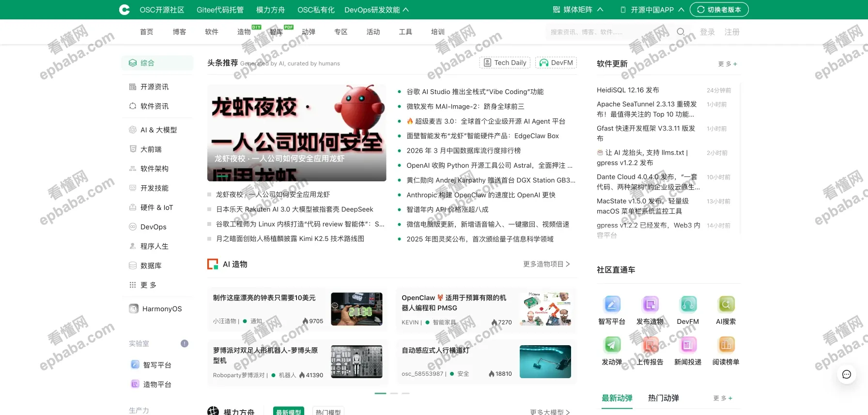Image resolution: width=868 pixels, height=415 pixels.
Task: Open the 龙虾夜校 headline banner image
Action: point(297,133)
